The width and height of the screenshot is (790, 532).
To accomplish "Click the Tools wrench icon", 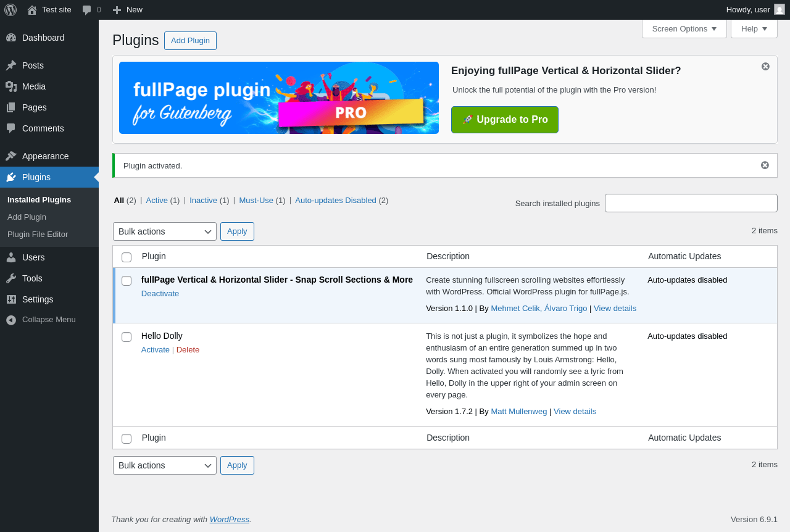I will click(x=11, y=278).
